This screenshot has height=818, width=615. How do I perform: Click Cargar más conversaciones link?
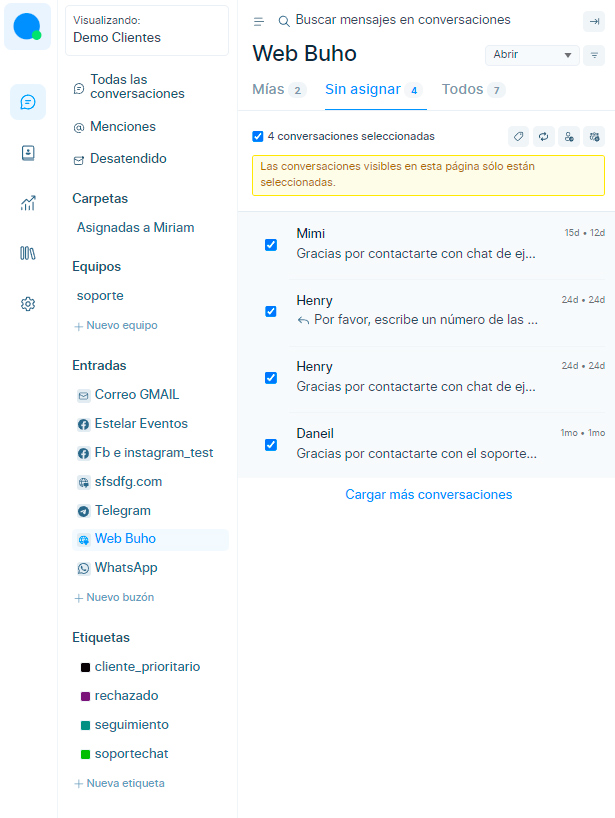(428, 495)
